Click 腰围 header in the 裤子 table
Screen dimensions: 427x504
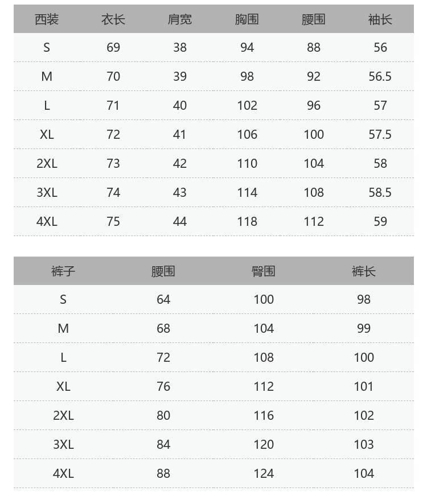point(163,271)
